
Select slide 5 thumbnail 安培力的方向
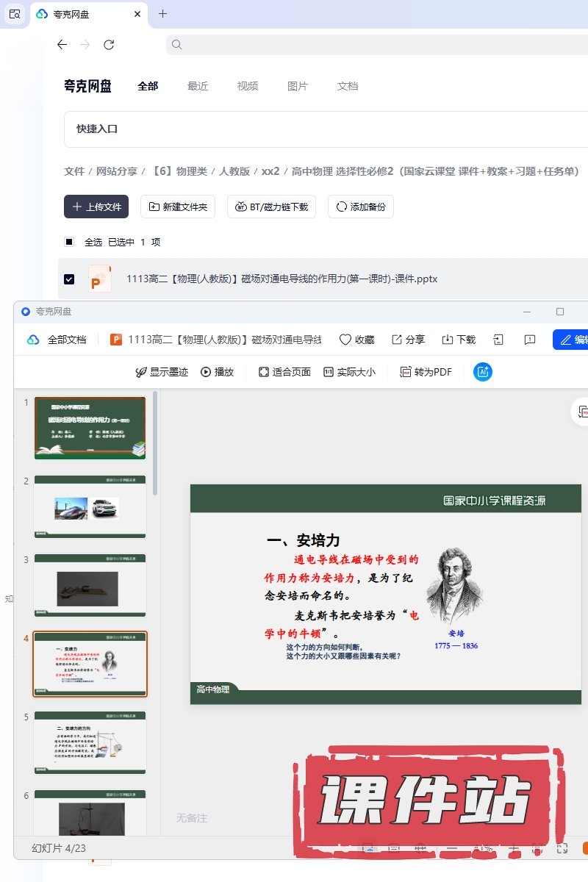(x=90, y=742)
